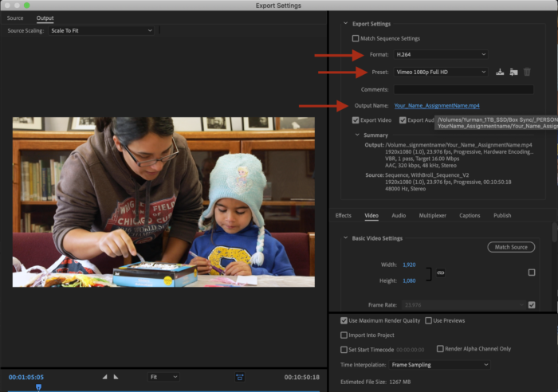Click the Save Preset icon
The width and height of the screenshot is (558, 392).
(x=499, y=73)
